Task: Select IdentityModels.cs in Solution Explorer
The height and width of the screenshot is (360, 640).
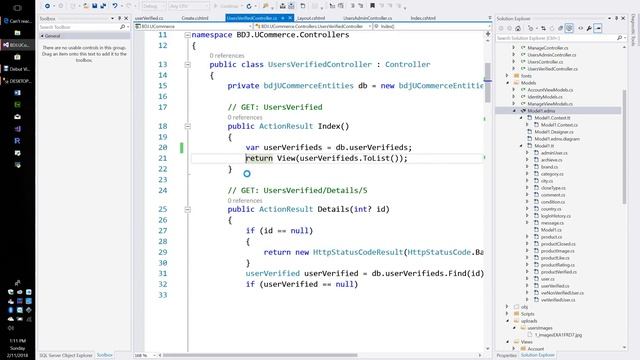Action: pos(544,97)
